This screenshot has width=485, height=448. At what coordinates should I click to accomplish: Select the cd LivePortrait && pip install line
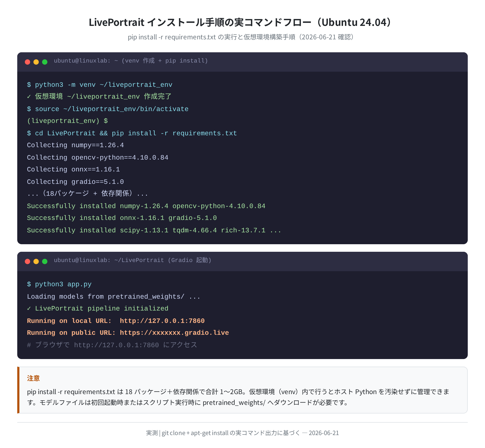click(132, 133)
